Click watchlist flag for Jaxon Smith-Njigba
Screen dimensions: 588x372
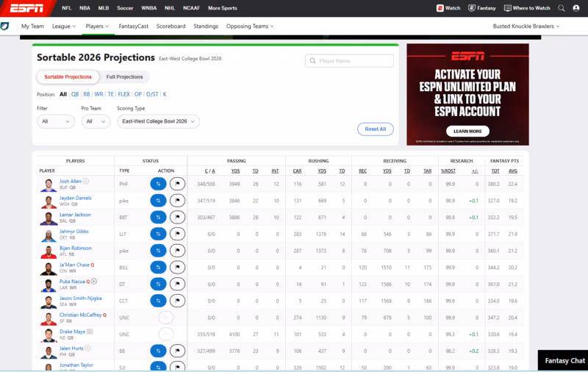tap(177, 301)
